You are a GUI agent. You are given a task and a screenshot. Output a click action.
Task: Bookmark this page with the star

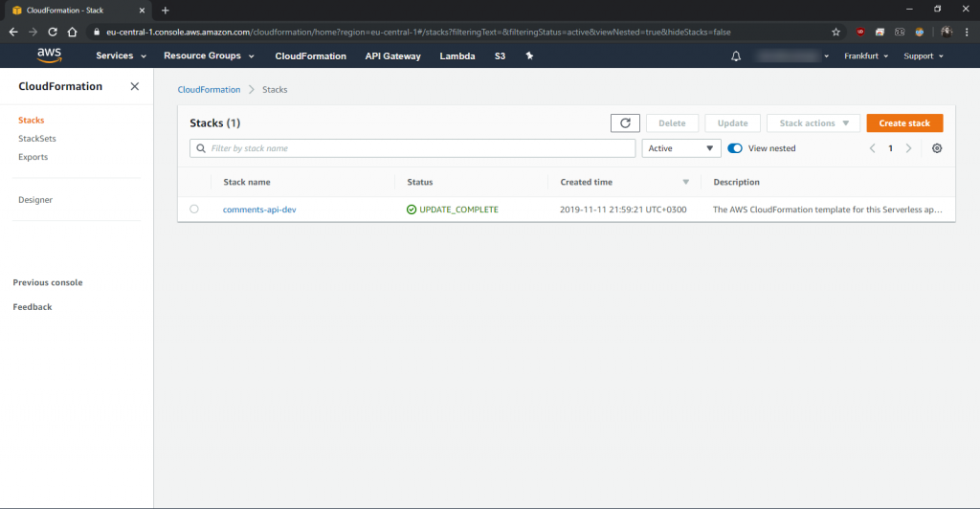pyautogui.click(x=835, y=32)
